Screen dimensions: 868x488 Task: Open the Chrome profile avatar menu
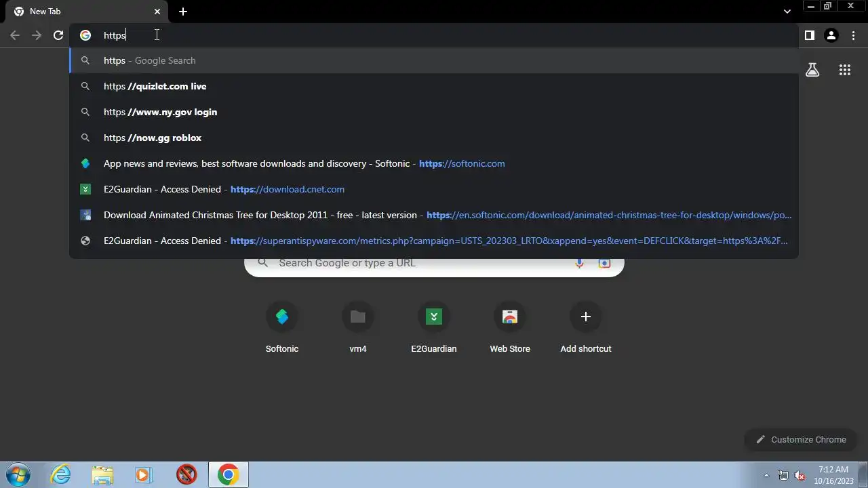pos(831,35)
